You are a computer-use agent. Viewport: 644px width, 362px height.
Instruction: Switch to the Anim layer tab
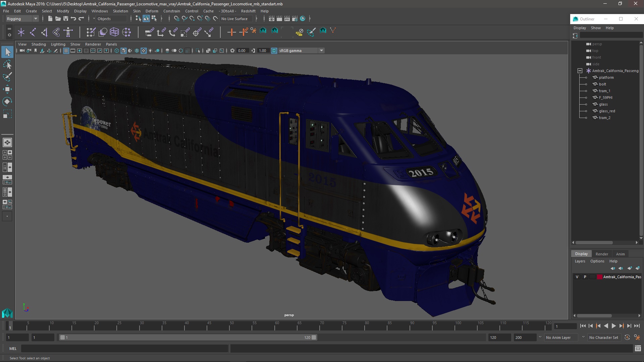click(x=620, y=254)
